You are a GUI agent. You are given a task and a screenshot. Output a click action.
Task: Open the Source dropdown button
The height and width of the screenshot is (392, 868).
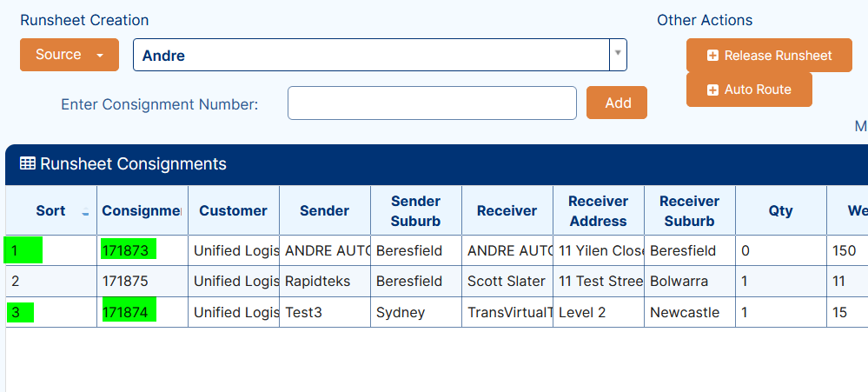click(70, 55)
